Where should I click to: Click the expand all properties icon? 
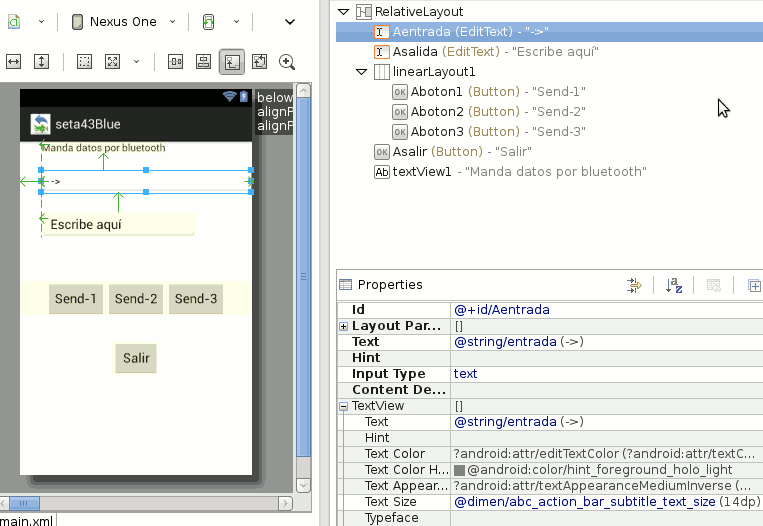pos(754,285)
